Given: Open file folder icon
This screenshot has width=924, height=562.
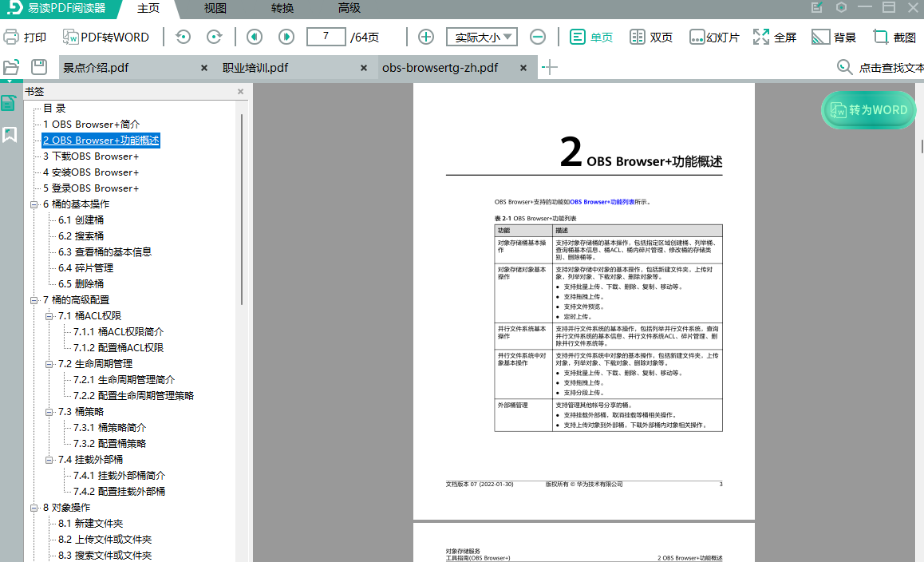Looking at the screenshot, I should [x=11, y=67].
